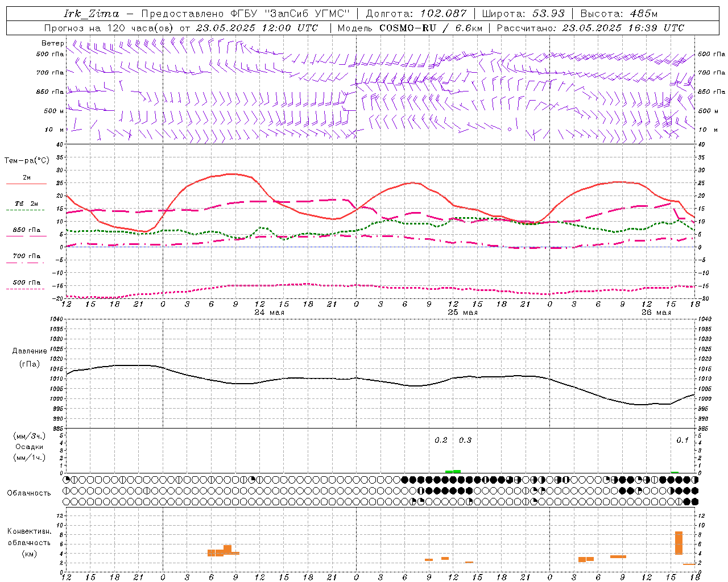Screen dimensions: 728x582
Task: Click the station name Irk_Zima in header
Action: pyautogui.click(x=91, y=14)
